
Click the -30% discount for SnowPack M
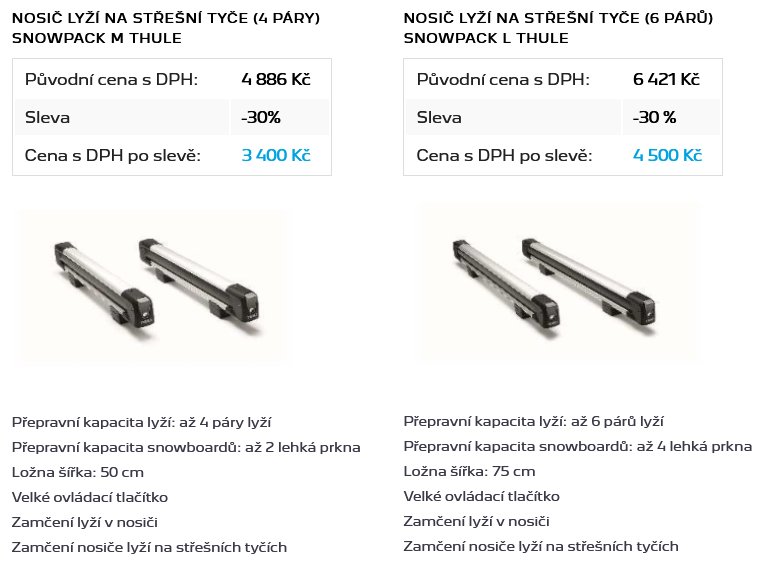(260, 117)
